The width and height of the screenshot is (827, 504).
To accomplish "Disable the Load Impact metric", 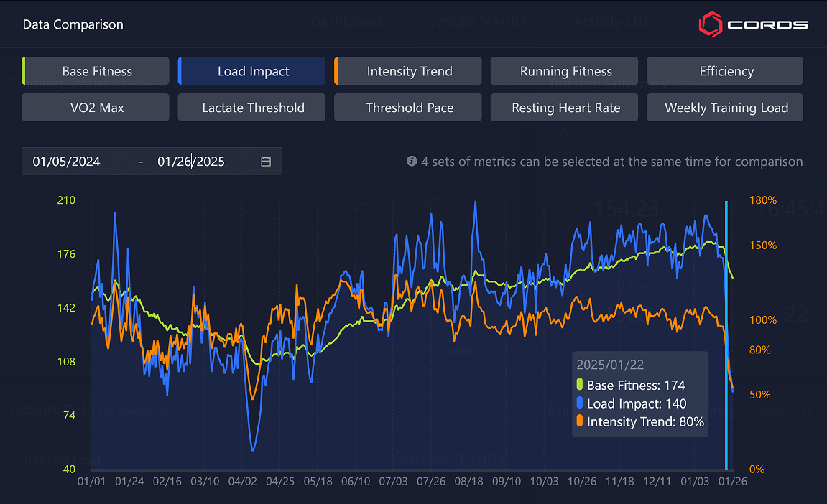I will [252, 71].
